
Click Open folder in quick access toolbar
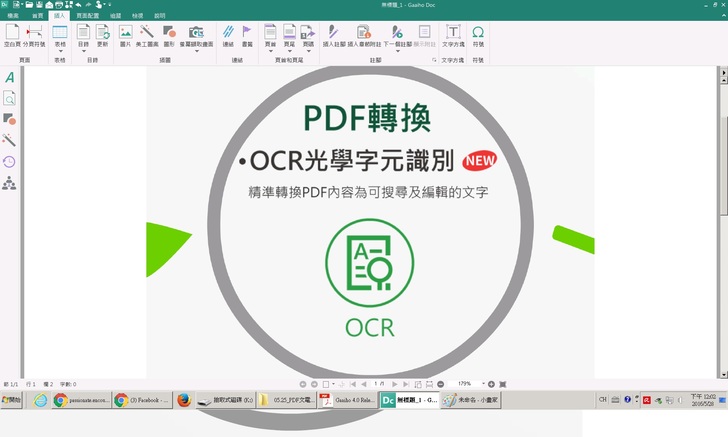pos(29,5)
